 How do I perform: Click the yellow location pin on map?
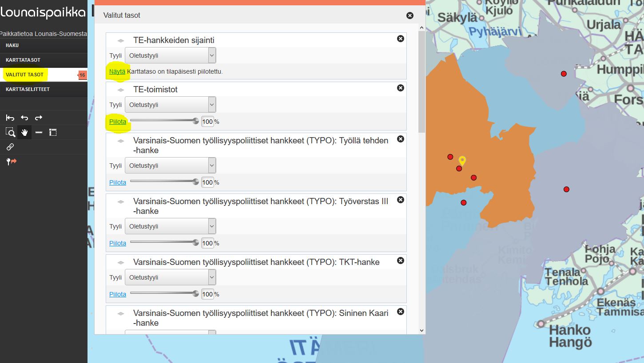(462, 161)
